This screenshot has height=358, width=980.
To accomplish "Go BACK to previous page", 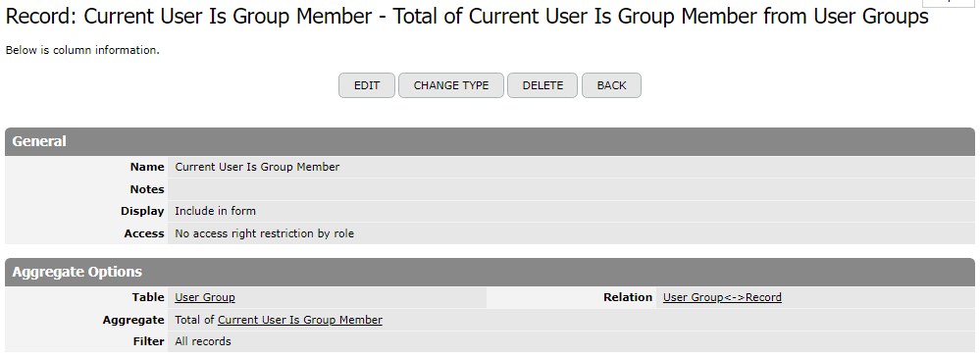I will tap(611, 85).
